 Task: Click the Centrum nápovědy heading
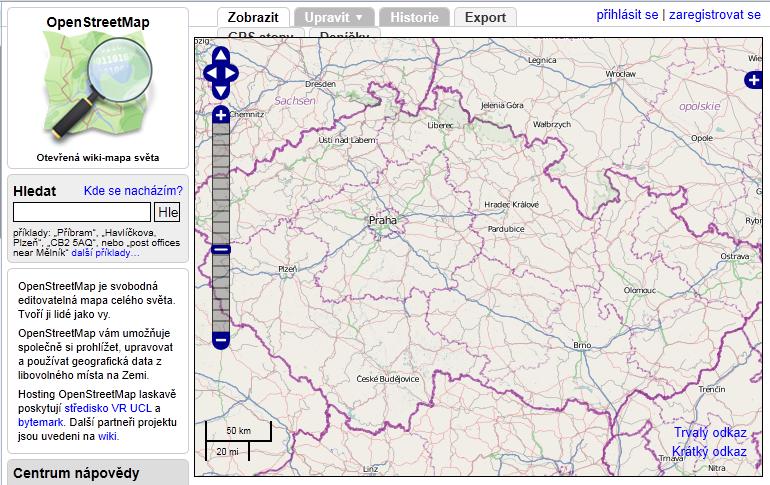[x=76, y=473]
